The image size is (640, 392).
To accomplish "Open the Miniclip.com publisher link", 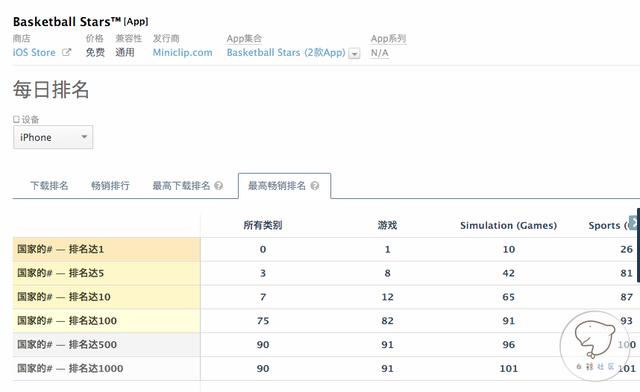I will click(182, 52).
